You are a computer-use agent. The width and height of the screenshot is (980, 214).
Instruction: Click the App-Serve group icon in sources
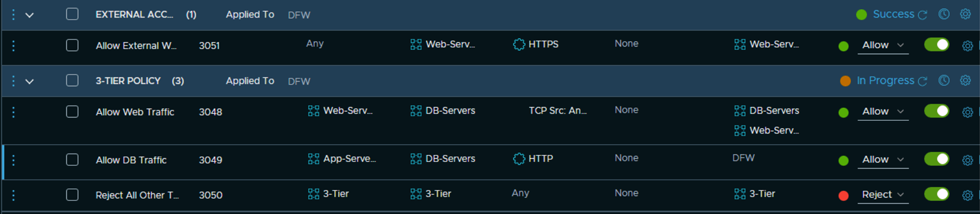tap(314, 159)
